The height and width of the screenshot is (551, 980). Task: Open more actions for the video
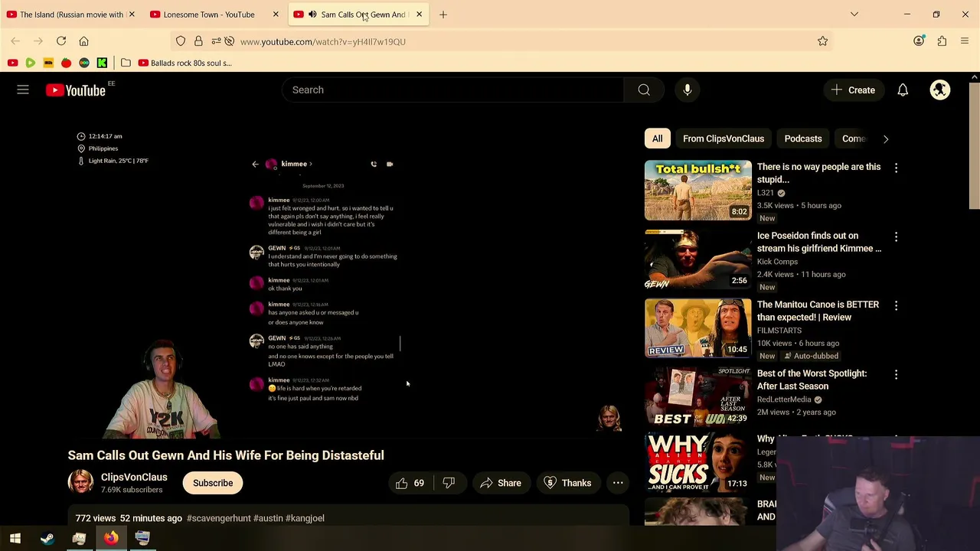618,483
